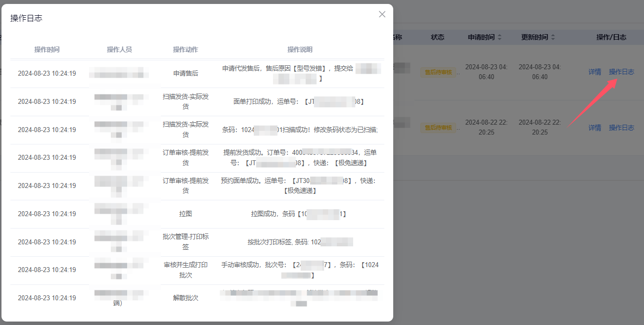Click the 售后待审核 status tag in the 2024-08-23 row
The width and height of the screenshot is (644, 325).
coord(437,72)
